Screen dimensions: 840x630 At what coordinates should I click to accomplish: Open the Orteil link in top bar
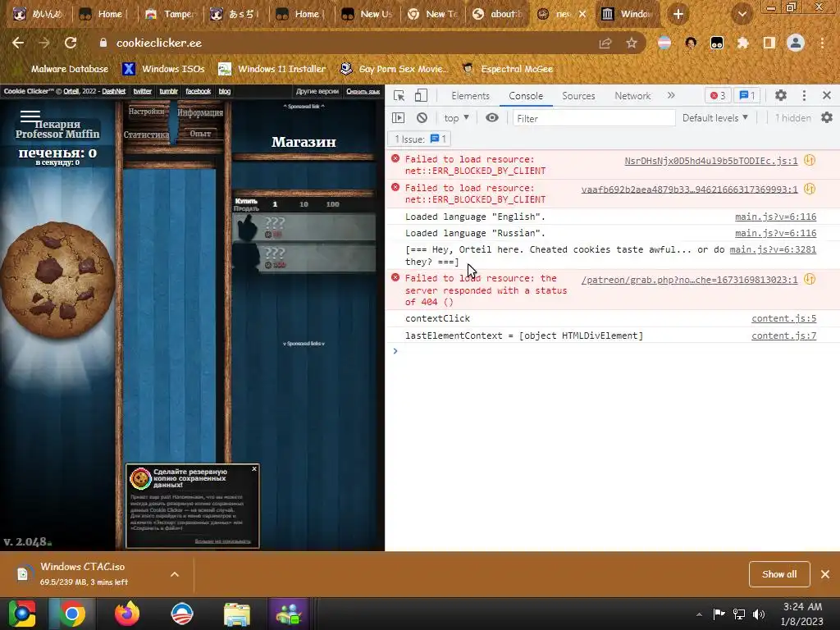coord(71,91)
